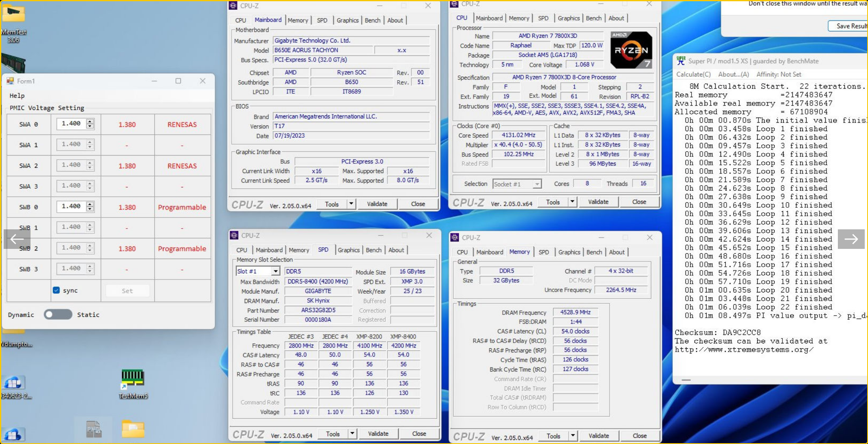The width and height of the screenshot is (868, 444).
Task: Click Validate button in Memory CPU-Z window
Action: pos(598,435)
